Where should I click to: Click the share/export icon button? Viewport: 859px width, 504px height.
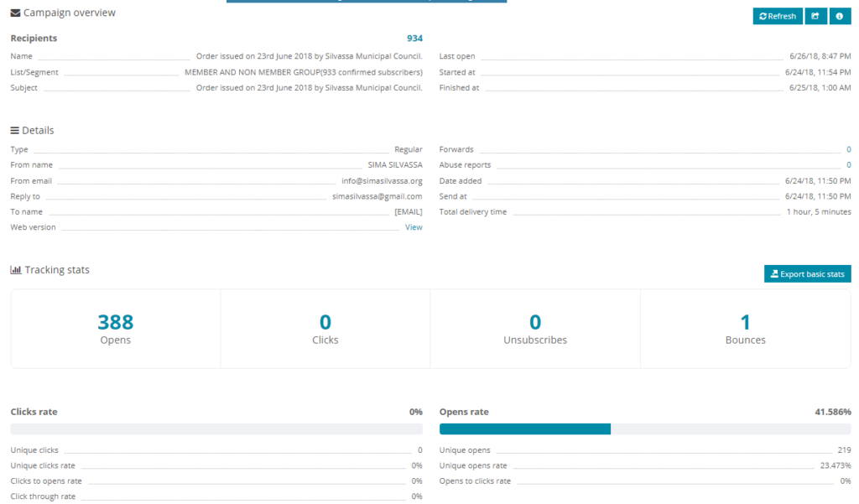coord(815,16)
